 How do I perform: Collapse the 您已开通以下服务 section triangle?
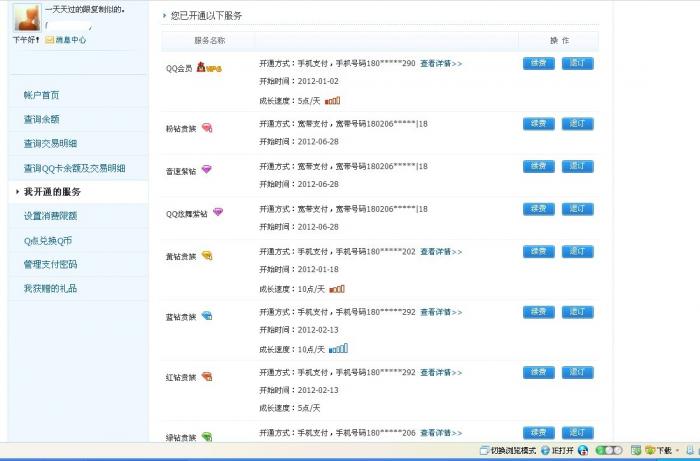point(164,16)
